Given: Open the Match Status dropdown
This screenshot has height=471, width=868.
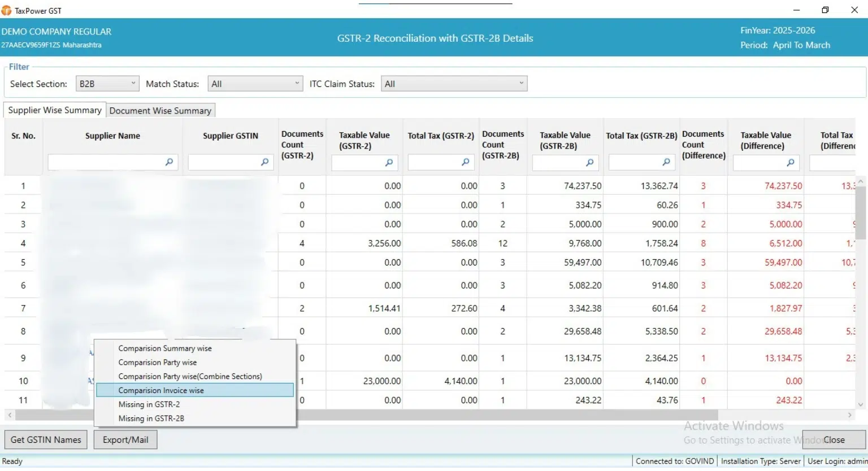Looking at the screenshot, I should (255, 84).
